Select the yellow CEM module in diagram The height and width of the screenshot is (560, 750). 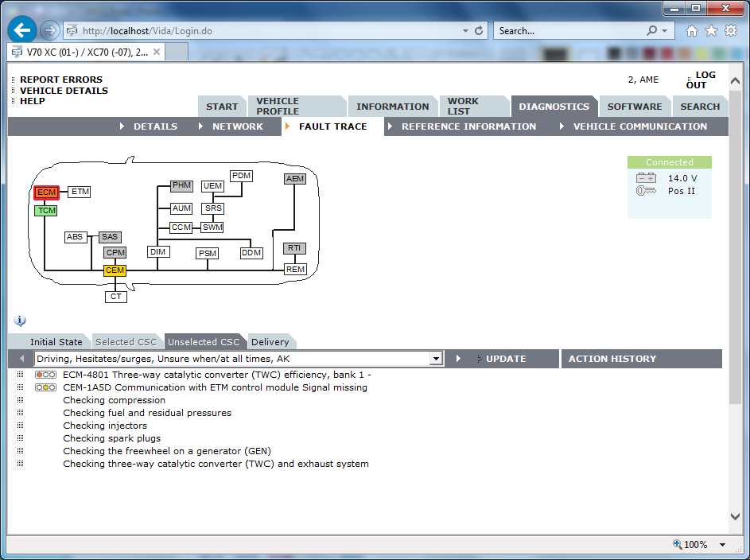point(115,271)
